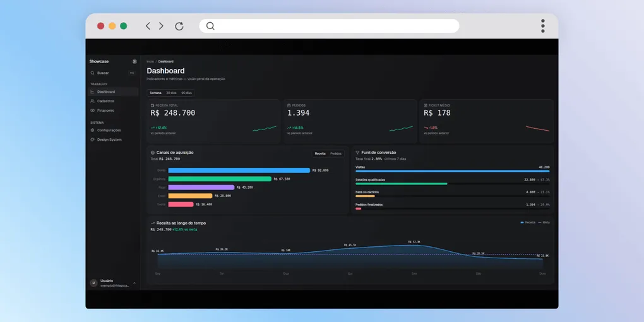Viewport: 644px width, 322px height.
Task: Toggle the Receita legend in the time chart
Action: [528, 222]
